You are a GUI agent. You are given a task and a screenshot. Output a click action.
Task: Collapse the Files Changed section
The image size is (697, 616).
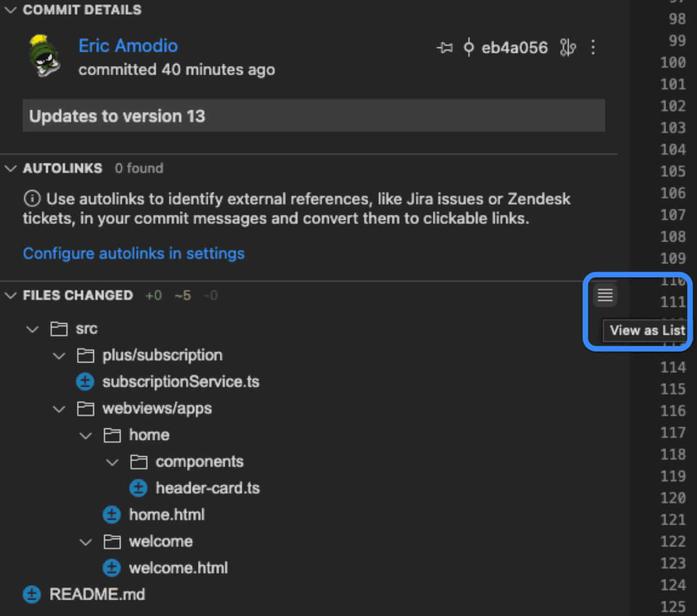point(10,295)
